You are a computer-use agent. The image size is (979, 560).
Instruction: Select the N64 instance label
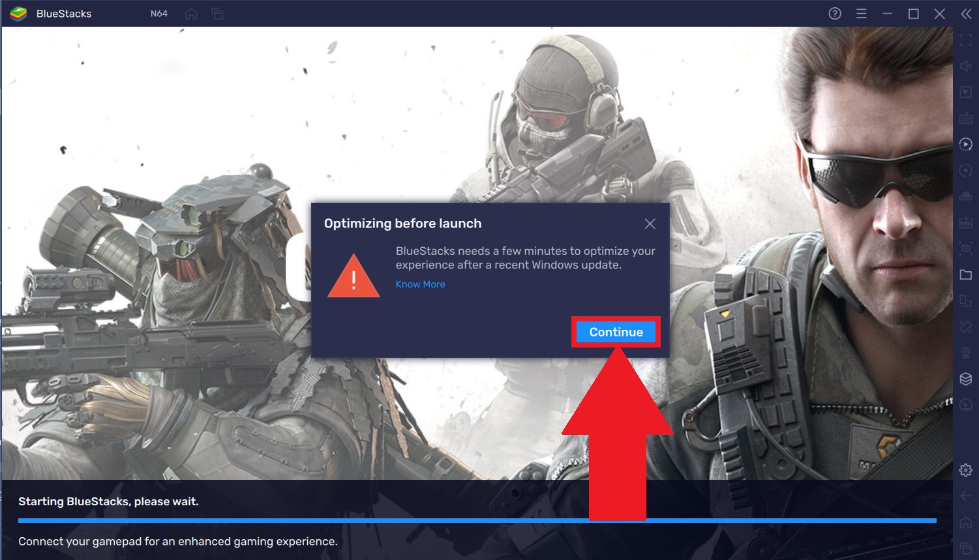[159, 14]
